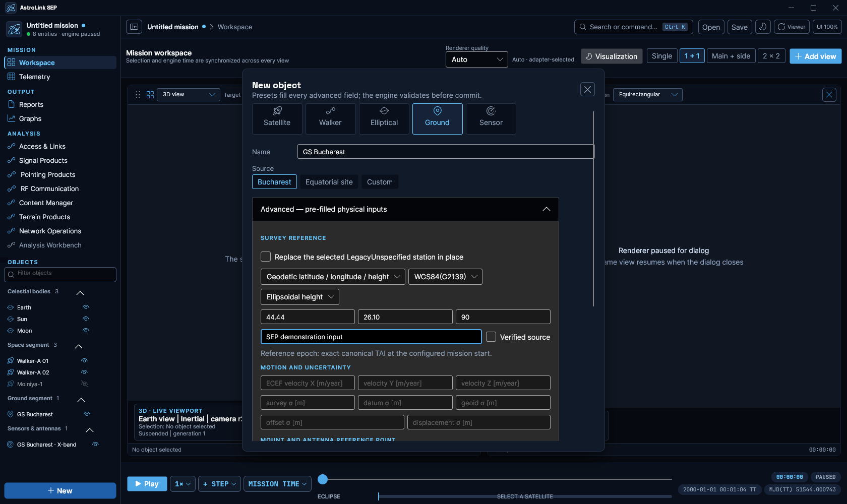Close the Equirectangular view pane
Viewport: 847px width, 504px height.
(x=829, y=94)
